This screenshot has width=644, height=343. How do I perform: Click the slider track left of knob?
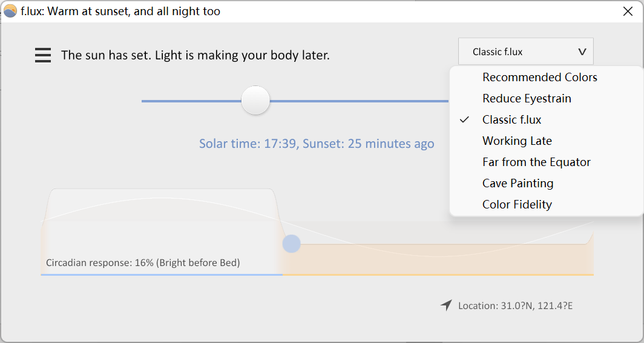point(191,101)
